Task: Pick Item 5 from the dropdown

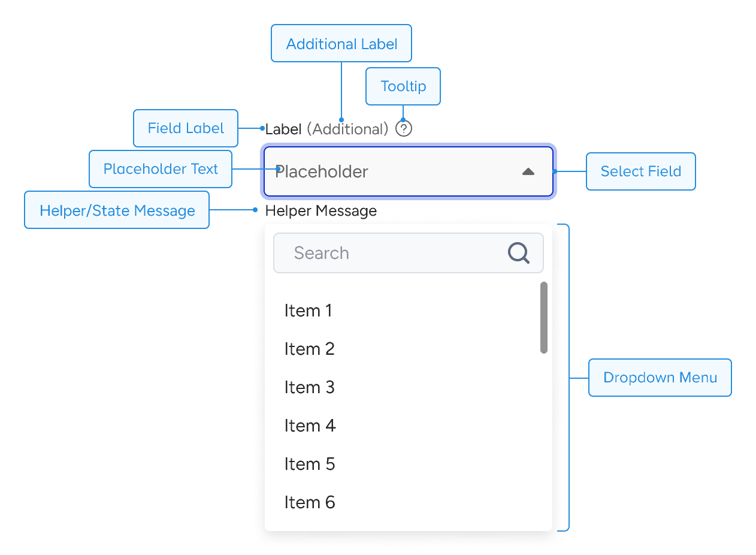Action: click(x=309, y=464)
